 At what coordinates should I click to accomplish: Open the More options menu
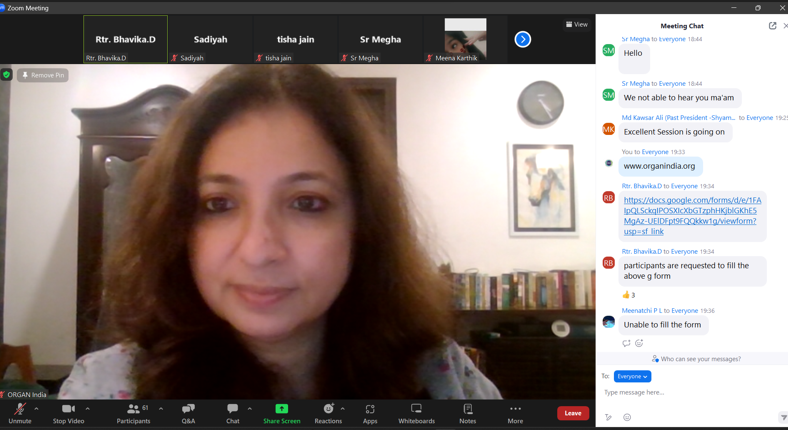click(515, 412)
